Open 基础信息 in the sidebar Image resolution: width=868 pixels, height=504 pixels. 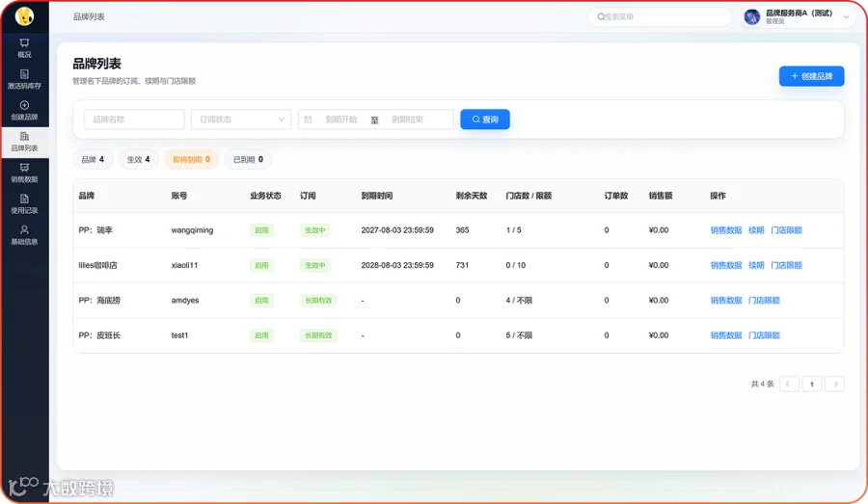(x=24, y=235)
